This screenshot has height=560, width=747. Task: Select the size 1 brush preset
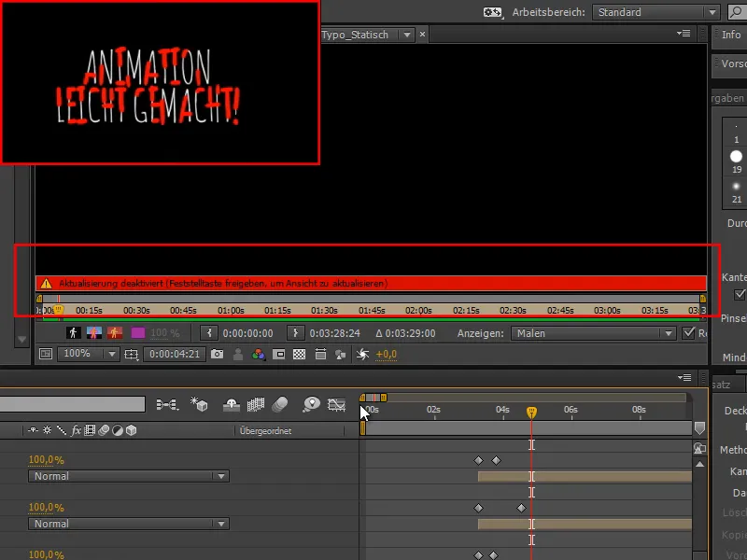click(736, 133)
